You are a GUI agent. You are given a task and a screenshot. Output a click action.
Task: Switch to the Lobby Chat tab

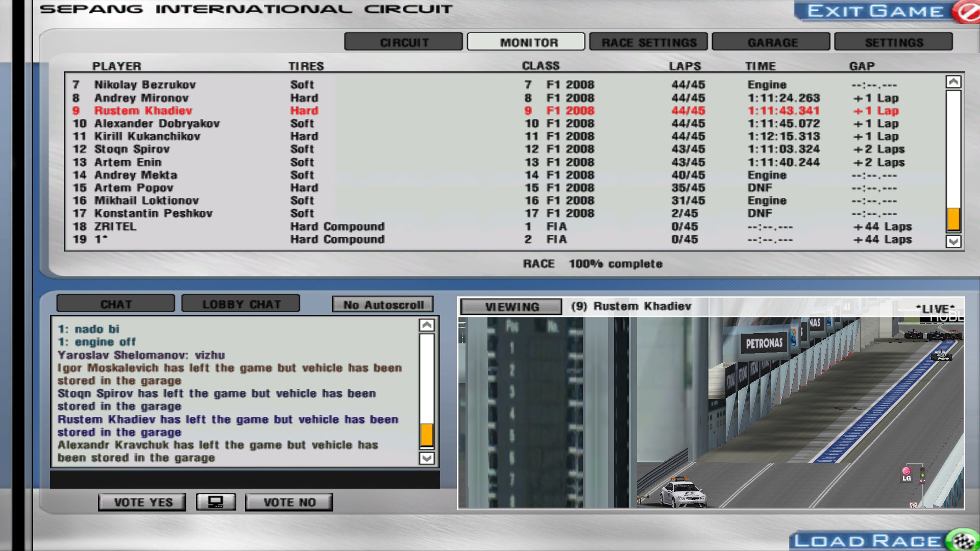coord(241,304)
